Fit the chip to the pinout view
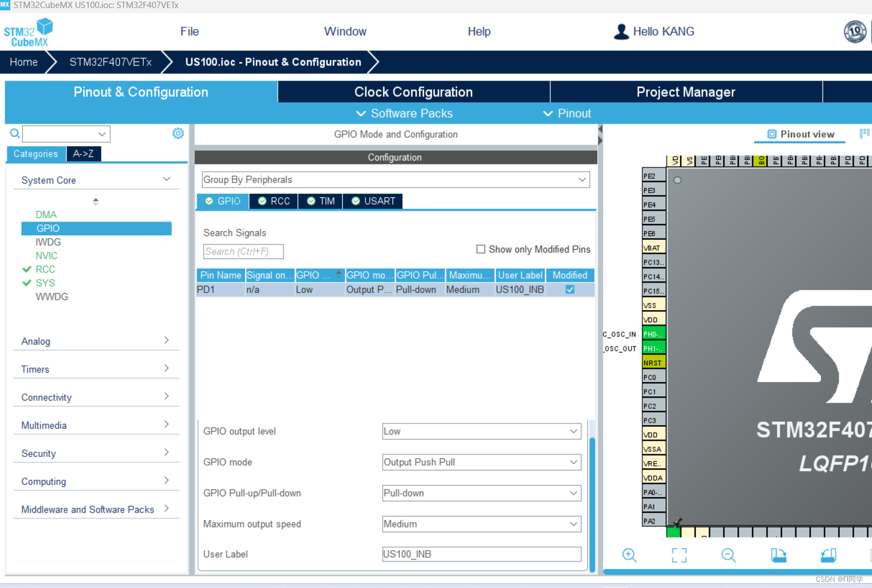This screenshot has height=588, width=872. pyautogui.click(x=679, y=555)
